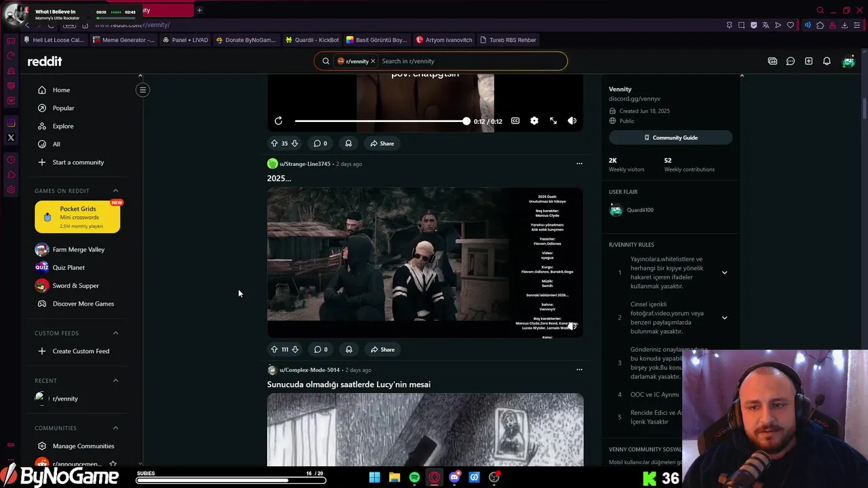This screenshot has width=868, height=488.
Task: Open Sword & Supper game
Action: (77, 285)
